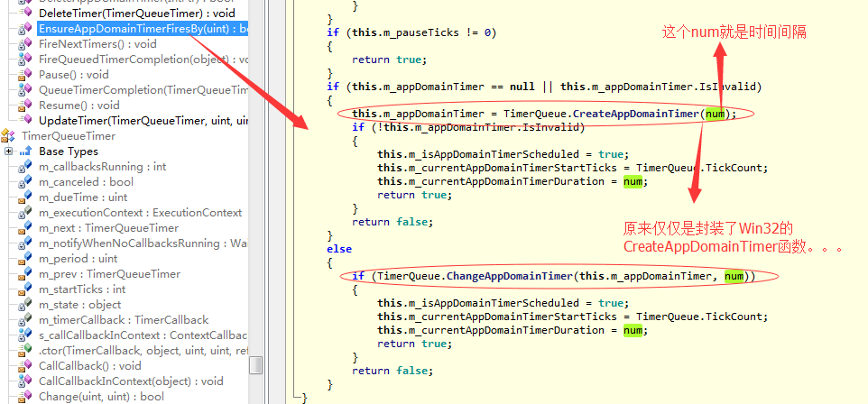Select TimerQueueTimer class node

tap(69, 135)
